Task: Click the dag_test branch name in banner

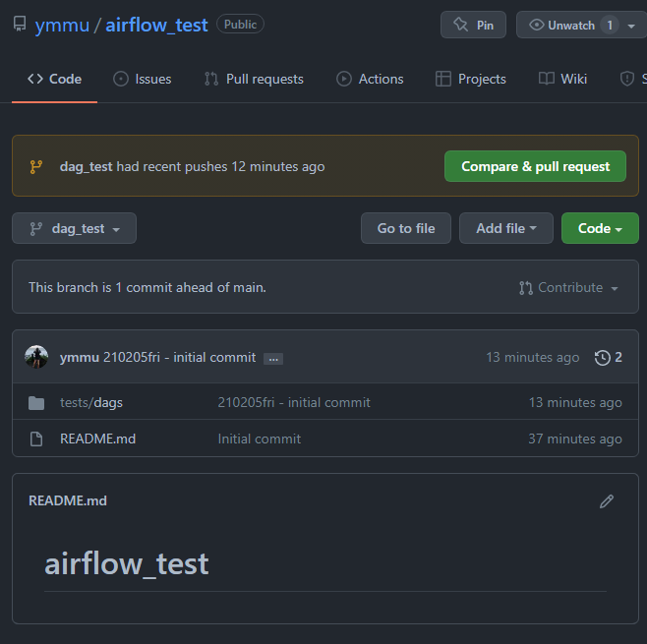Action: coord(86,167)
